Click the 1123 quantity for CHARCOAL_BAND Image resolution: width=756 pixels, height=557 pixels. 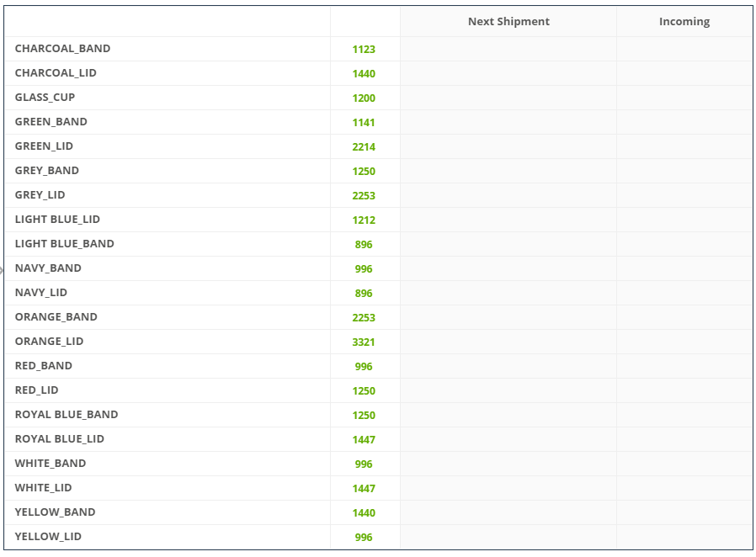point(364,50)
